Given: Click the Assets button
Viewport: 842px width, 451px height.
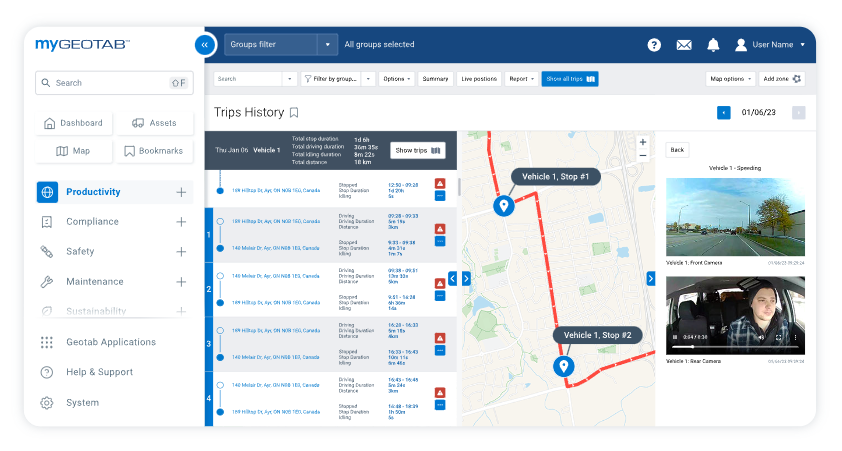Looking at the screenshot, I should [155, 123].
